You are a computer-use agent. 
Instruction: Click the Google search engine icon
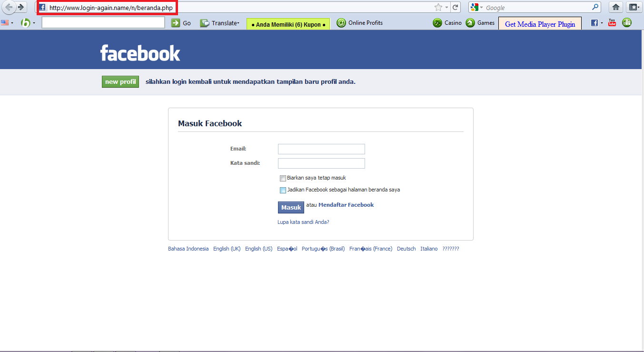[x=474, y=7]
